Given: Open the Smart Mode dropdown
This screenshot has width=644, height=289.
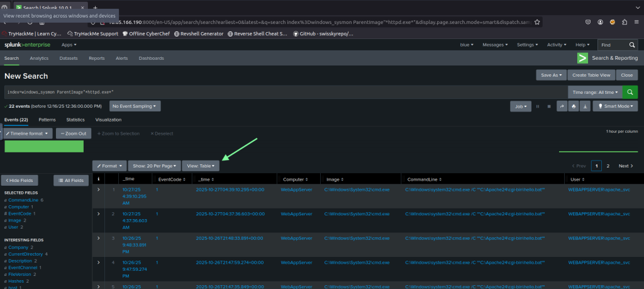Looking at the screenshot, I should (615, 106).
